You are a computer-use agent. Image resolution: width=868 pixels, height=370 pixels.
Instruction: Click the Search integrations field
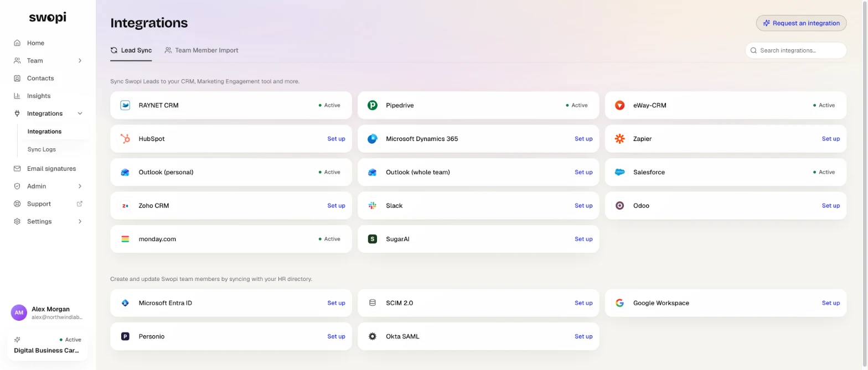point(795,50)
